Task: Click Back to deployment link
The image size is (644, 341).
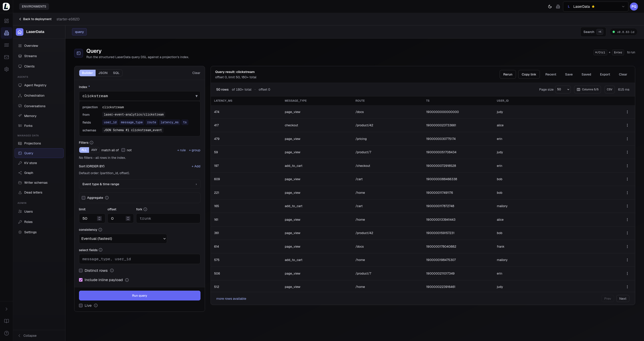Action: pos(35,19)
